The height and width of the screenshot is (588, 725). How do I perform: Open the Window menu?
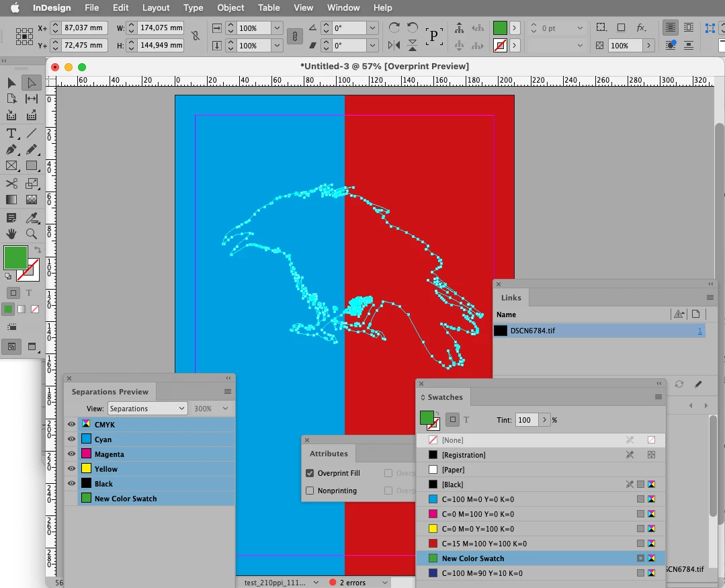click(x=343, y=8)
